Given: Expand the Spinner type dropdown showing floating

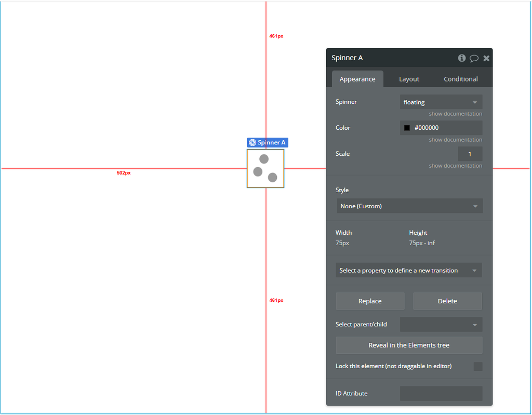Looking at the screenshot, I should [441, 102].
